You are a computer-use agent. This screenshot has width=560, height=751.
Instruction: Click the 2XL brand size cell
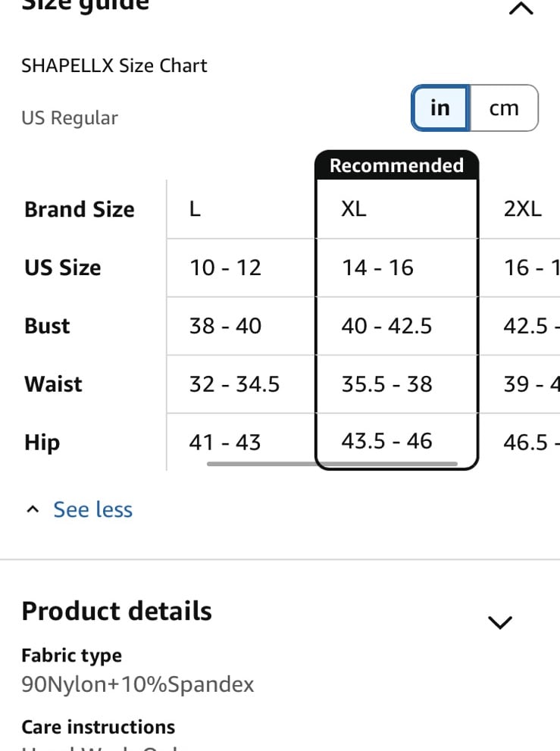520,209
